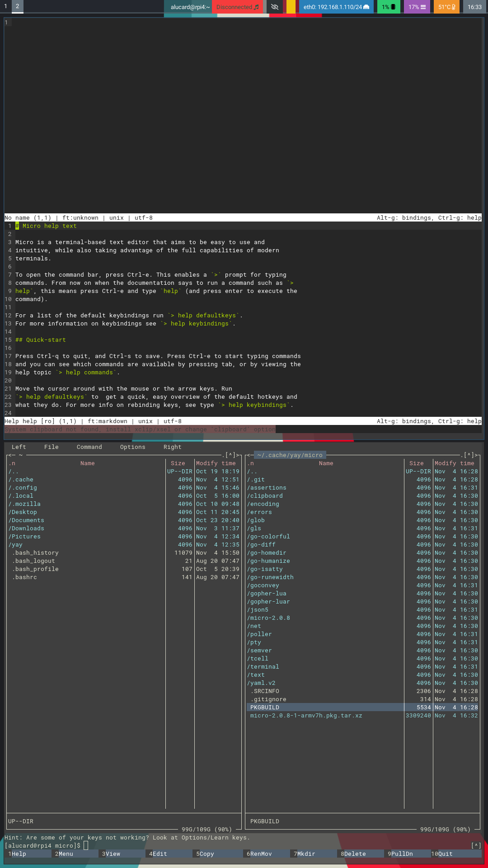Image resolution: width=488 pixels, height=868 pixels.
Task: Sort right panel by Modify time header
Action: tap(455, 463)
